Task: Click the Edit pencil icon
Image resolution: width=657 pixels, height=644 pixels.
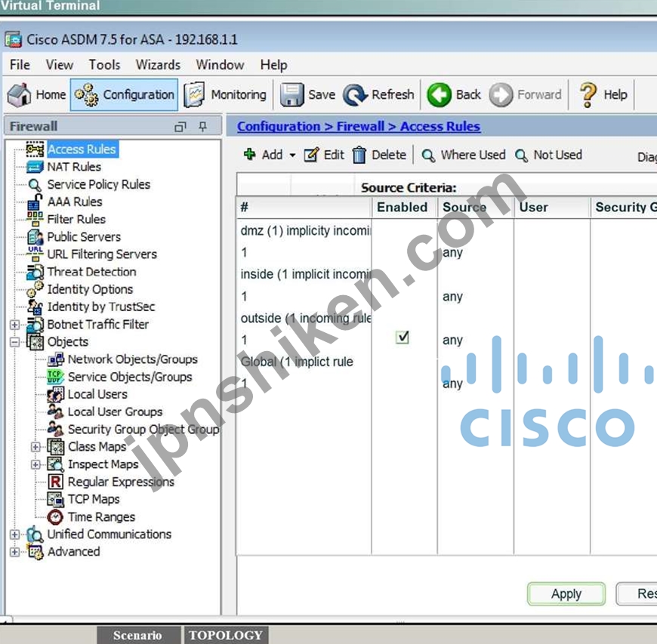Action: point(311,155)
